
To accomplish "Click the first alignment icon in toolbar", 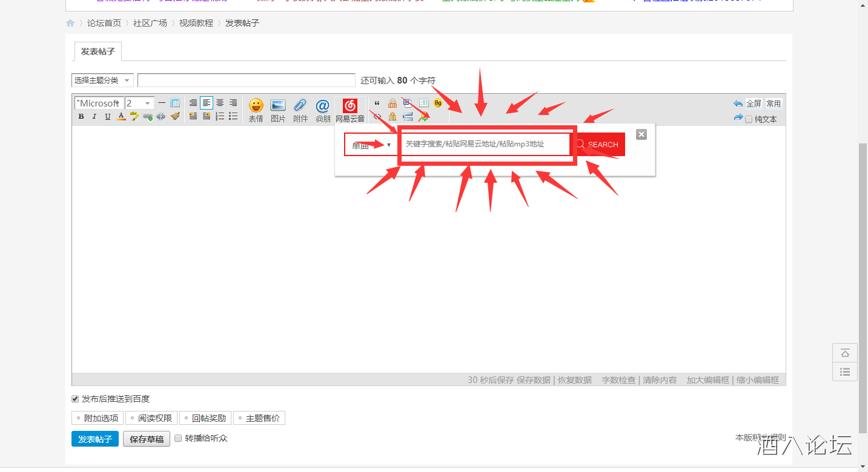I will [x=193, y=103].
